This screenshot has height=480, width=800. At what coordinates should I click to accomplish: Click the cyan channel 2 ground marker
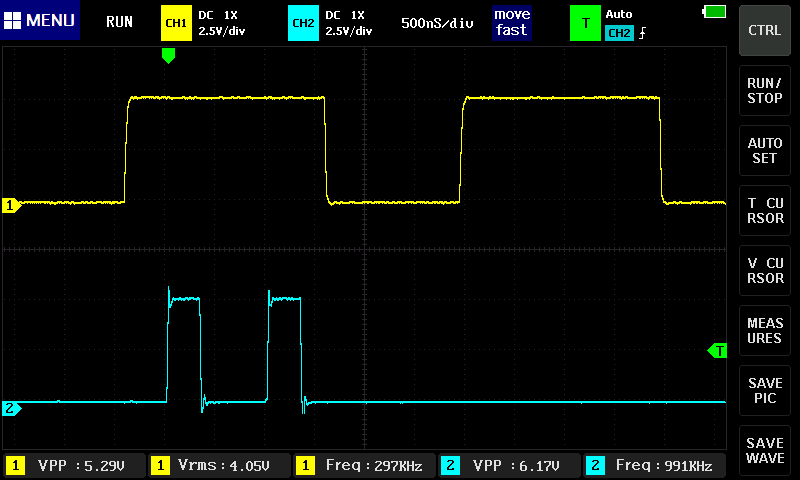click(11, 408)
